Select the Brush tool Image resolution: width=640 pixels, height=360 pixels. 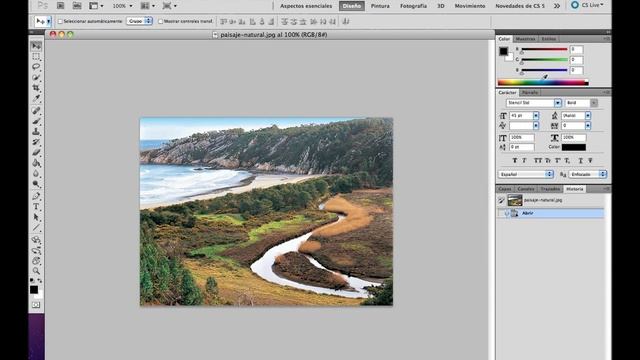point(36,121)
